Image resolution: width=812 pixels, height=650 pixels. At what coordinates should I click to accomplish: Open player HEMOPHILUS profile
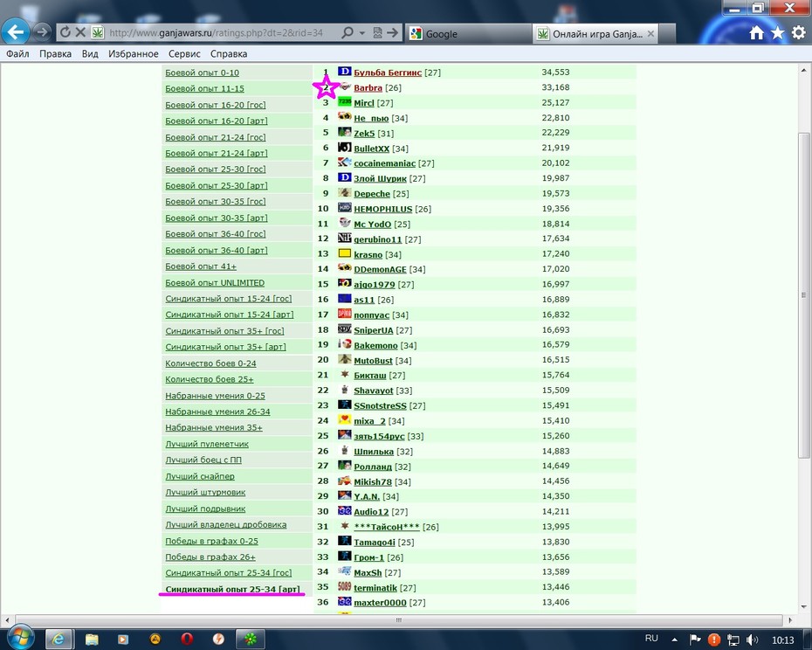(382, 210)
